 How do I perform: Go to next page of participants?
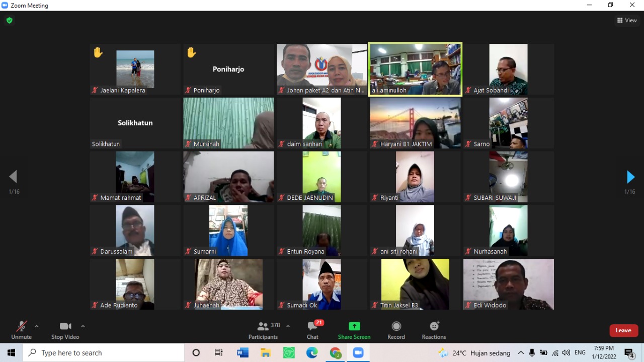630,177
